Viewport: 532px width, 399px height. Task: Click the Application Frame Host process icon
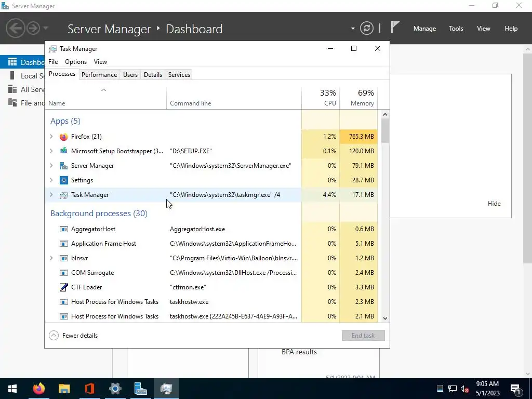(x=63, y=244)
